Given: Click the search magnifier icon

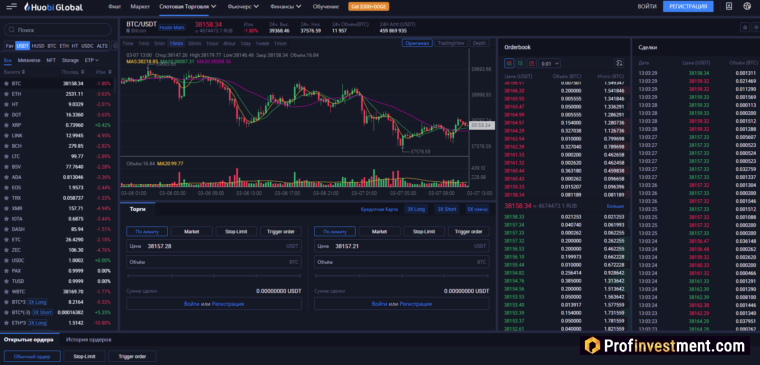Looking at the screenshot, I should click(12, 30).
